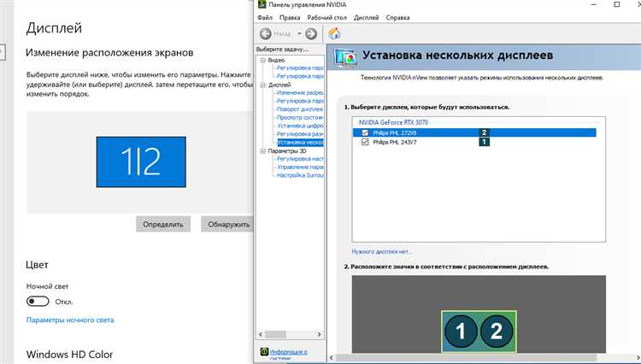The height and width of the screenshot is (364, 641).
Task: Click the forward arrow in NVIDIA toolbar
Action: tap(311, 33)
